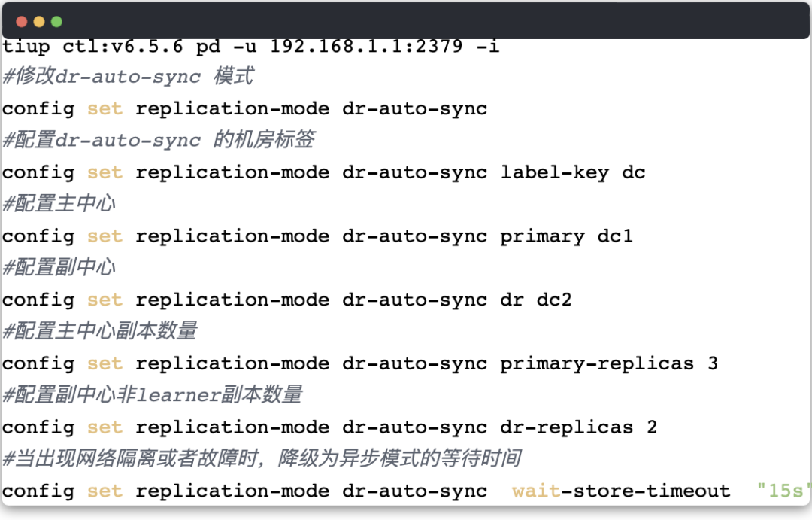Click the comment '#配置副中心非learner副本数量'
Screen dimensions: 812x520
pos(152,394)
